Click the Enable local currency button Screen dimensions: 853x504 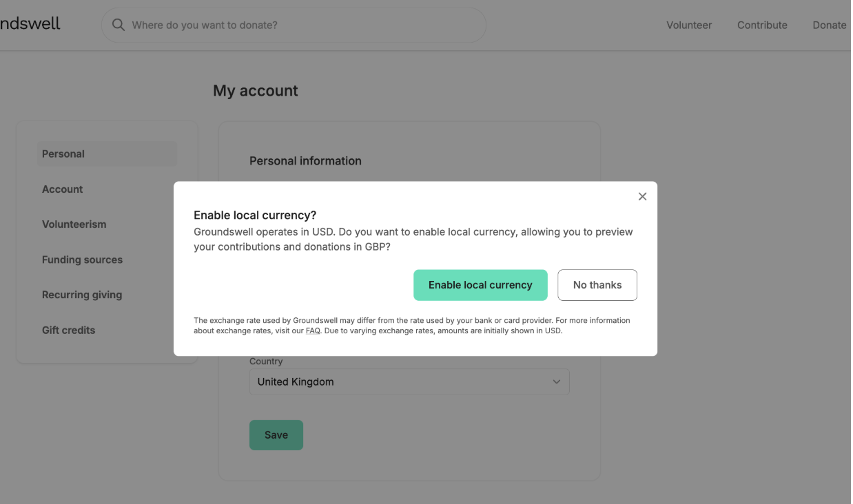(480, 285)
